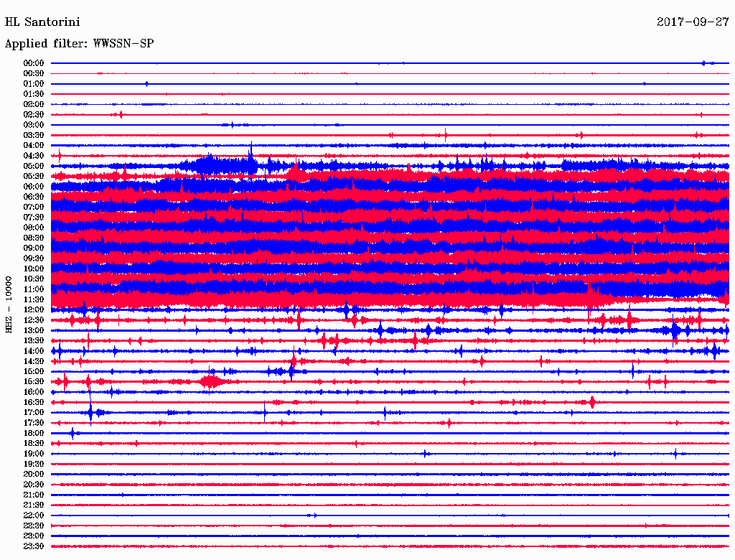The image size is (735, 560).
Task: Click the 'HL Santorini' station title
Action: pos(42,22)
